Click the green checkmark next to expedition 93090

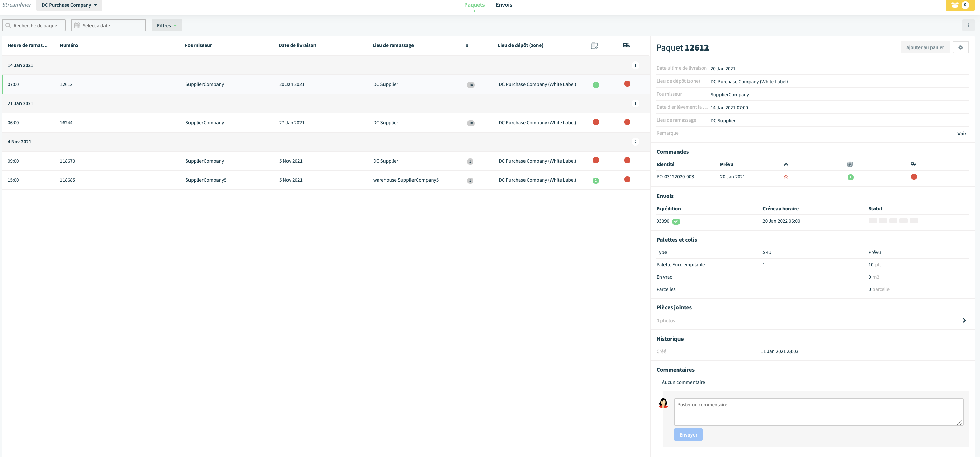(x=676, y=221)
